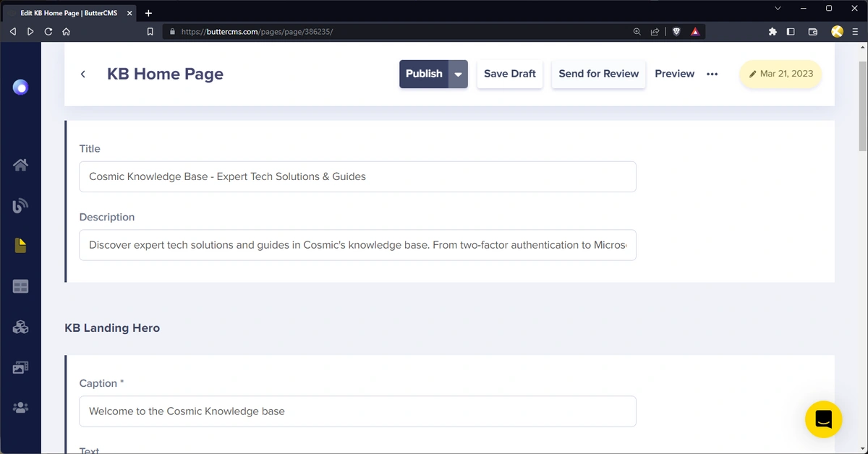Click the KB Landing Hero section heading
Viewport: 868px width, 454px height.
(112, 327)
